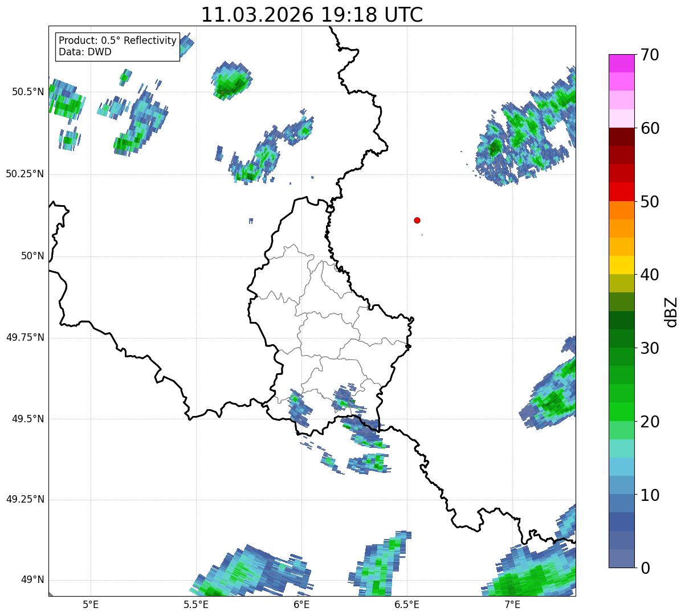The height and width of the screenshot is (616, 685).
Task: Click the dark maroon colorbar segment just below 60
Action: 621,137
